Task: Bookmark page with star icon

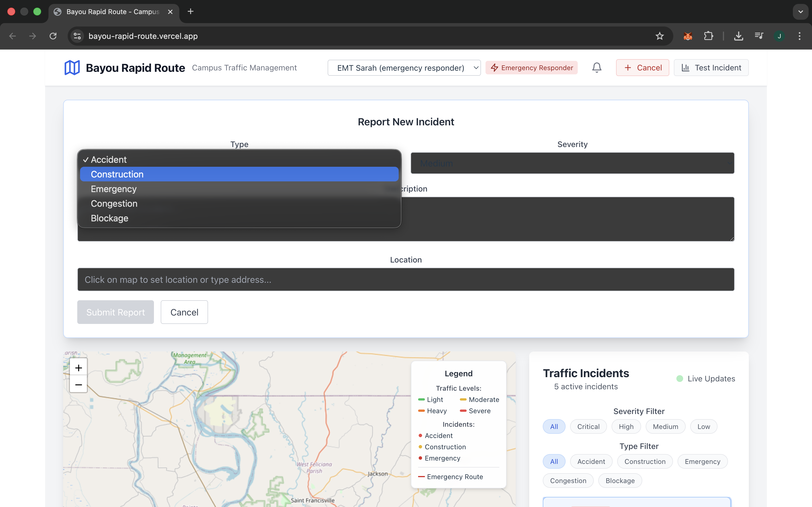Action: pyautogui.click(x=659, y=36)
